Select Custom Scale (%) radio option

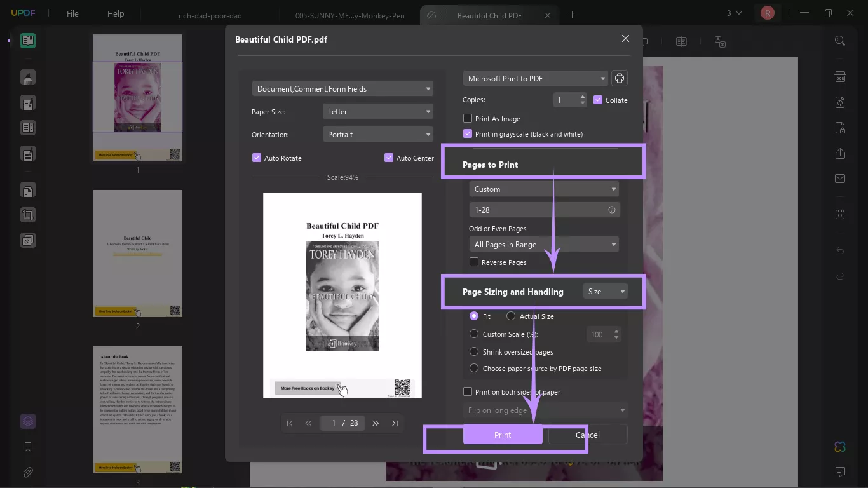tap(474, 334)
